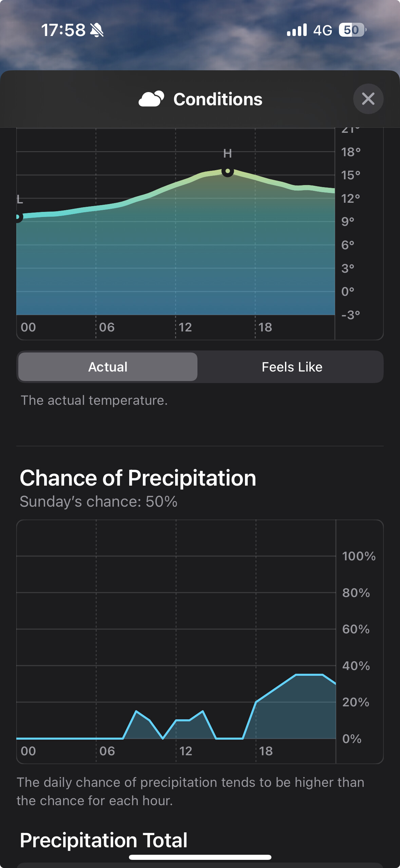Select the Actual temperature segment
Screen dimensions: 400x868
108,367
